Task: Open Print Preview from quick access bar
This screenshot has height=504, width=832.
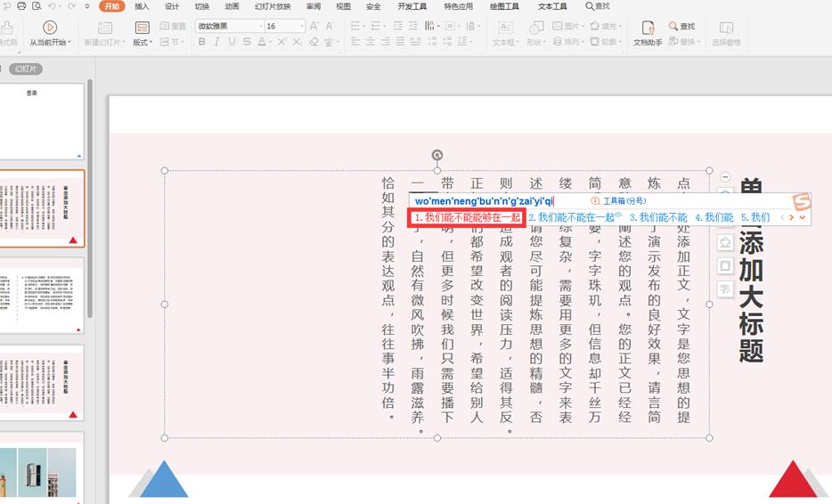Action: click(37, 6)
